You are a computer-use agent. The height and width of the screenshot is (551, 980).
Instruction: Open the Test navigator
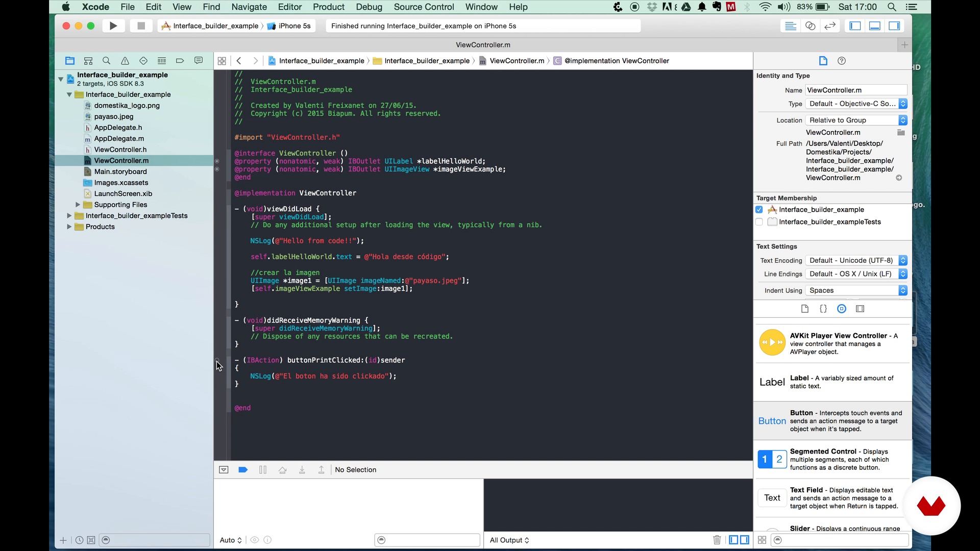(x=143, y=61)
